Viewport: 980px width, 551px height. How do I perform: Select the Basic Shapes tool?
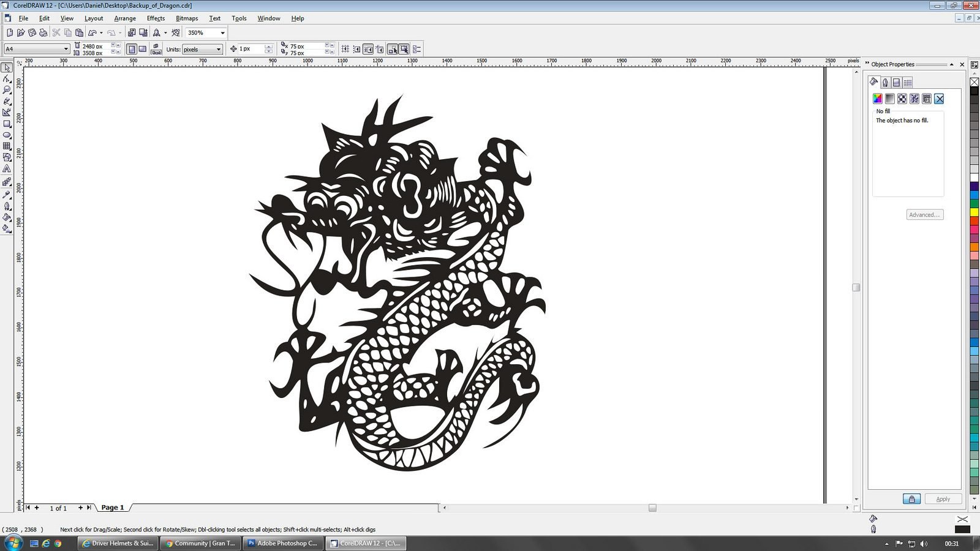click(7, 157)
